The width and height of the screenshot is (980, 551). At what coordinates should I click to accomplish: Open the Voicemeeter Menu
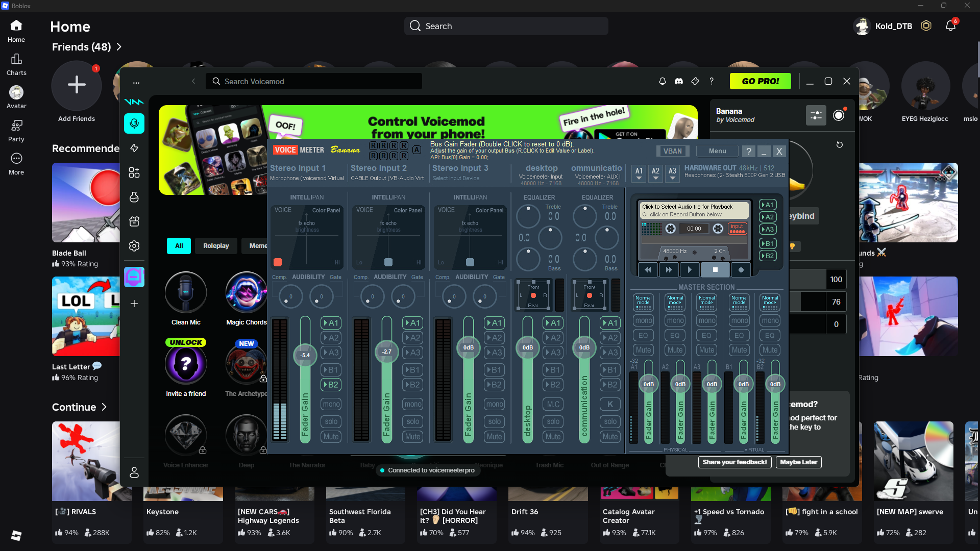click(717, 151)
